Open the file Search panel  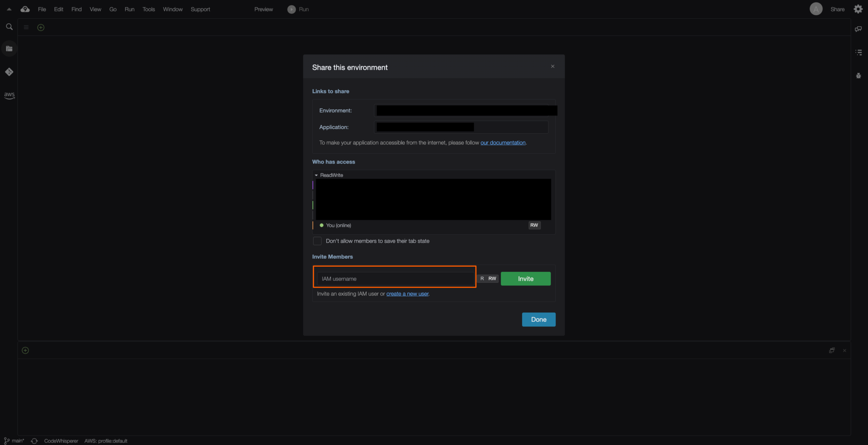coord(9,27)
